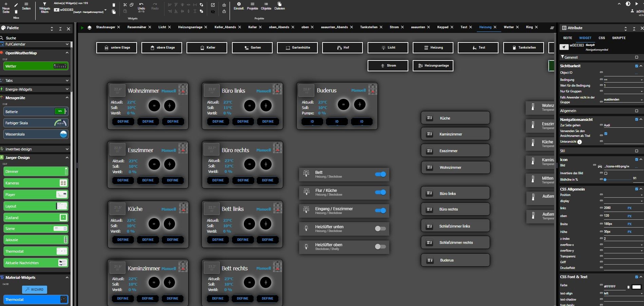Turn off the Bett Heizung switch

coord(380,174)
